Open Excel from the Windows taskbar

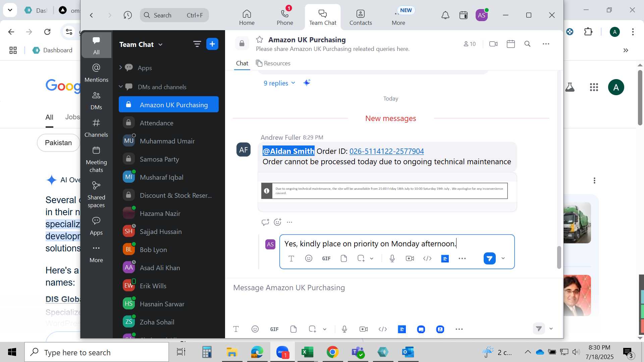point(307,352)
